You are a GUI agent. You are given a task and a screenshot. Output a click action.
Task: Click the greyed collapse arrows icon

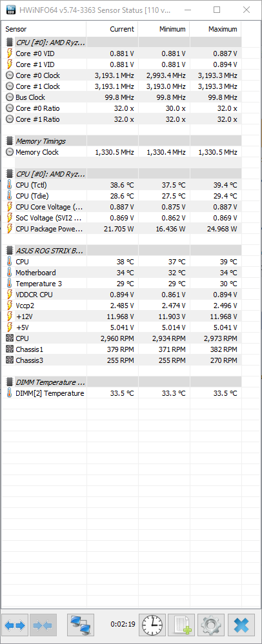tap(43, 625)
